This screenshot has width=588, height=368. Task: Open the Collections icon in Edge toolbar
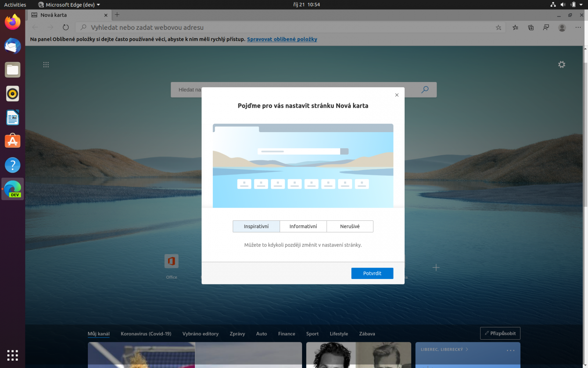point(531,27)
